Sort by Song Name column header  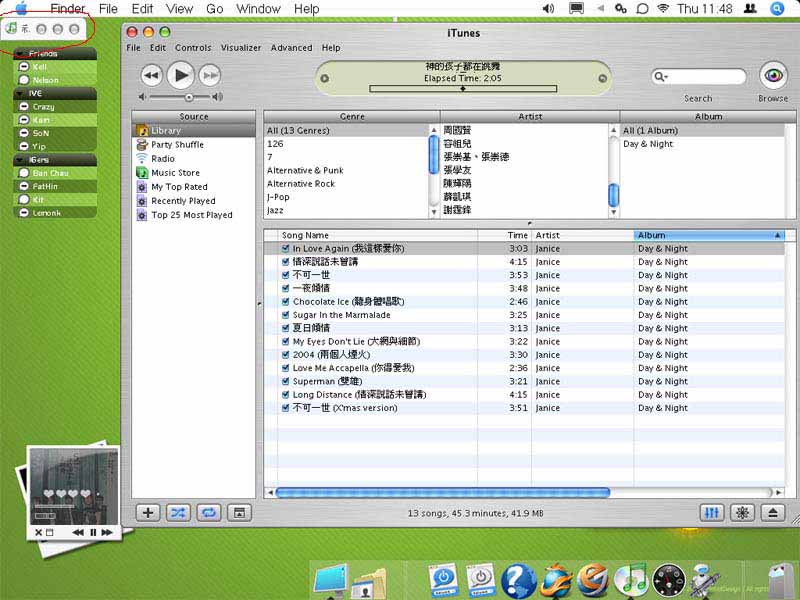pyautogui.click(x=378, y=235)
